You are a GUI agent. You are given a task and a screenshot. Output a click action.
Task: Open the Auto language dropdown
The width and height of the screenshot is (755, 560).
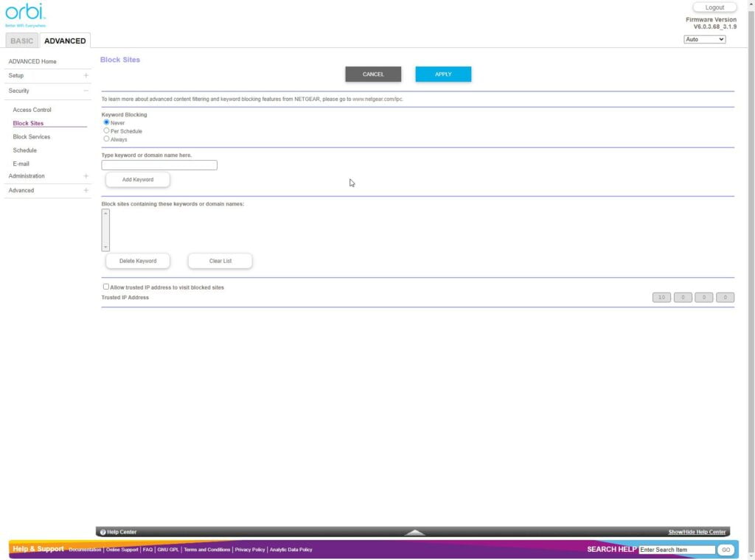pos(704,39)
